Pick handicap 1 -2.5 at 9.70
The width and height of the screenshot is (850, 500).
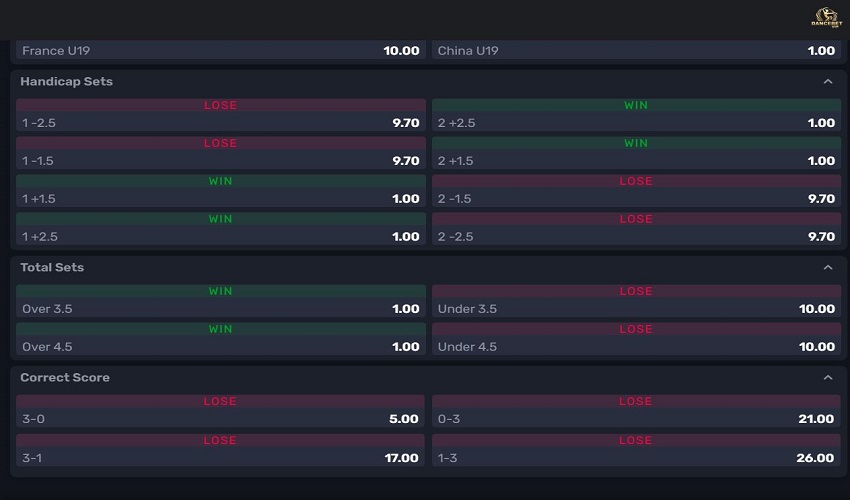(221, 123)
